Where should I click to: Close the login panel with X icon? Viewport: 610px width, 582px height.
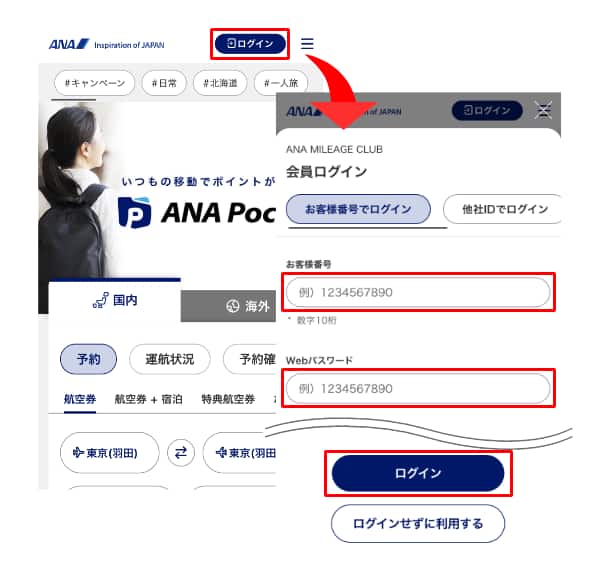tap(543, 110)
